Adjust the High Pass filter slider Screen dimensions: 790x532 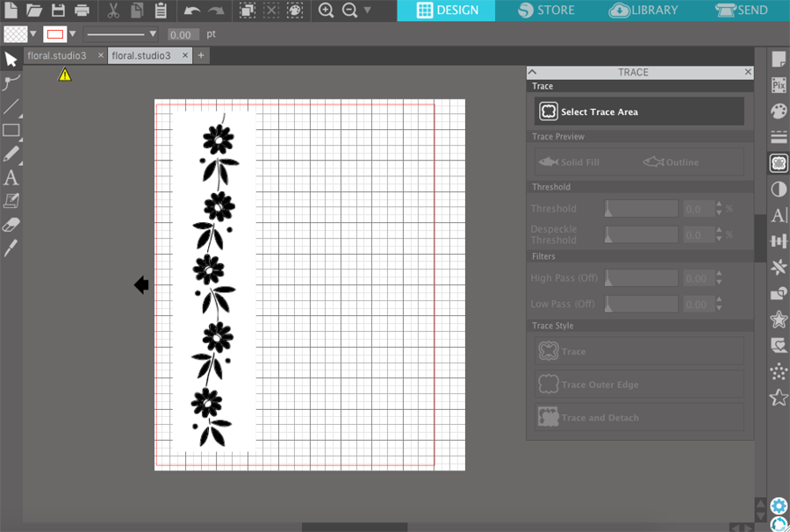pyautogui.click(x=642, y=278)
